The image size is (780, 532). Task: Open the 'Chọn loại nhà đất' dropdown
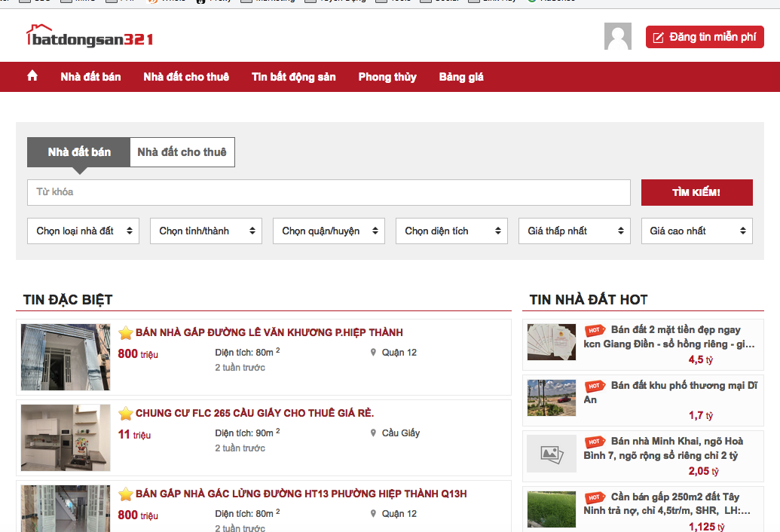coord(83,231)
